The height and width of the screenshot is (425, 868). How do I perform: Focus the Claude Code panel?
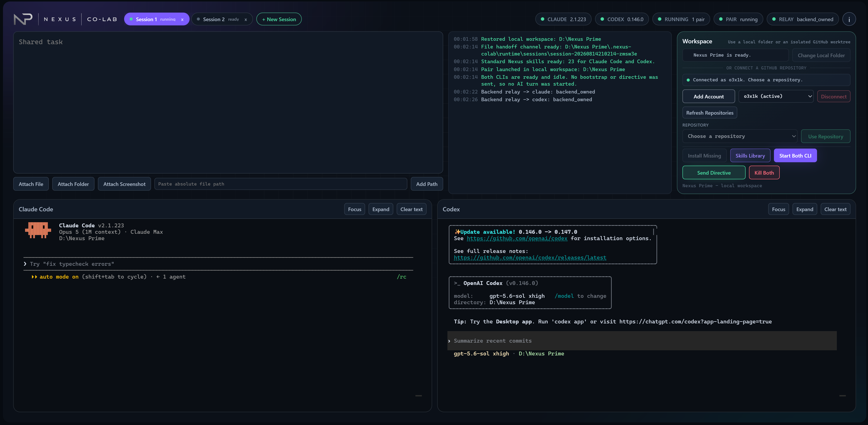(x=354, y=209)
